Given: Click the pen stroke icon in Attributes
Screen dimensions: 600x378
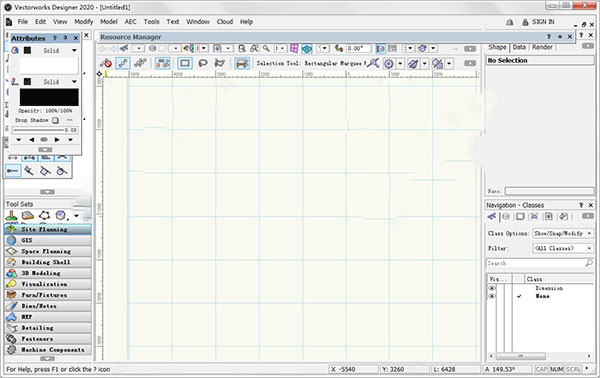Looking at the screenshot, I should (x=15, y=81).
